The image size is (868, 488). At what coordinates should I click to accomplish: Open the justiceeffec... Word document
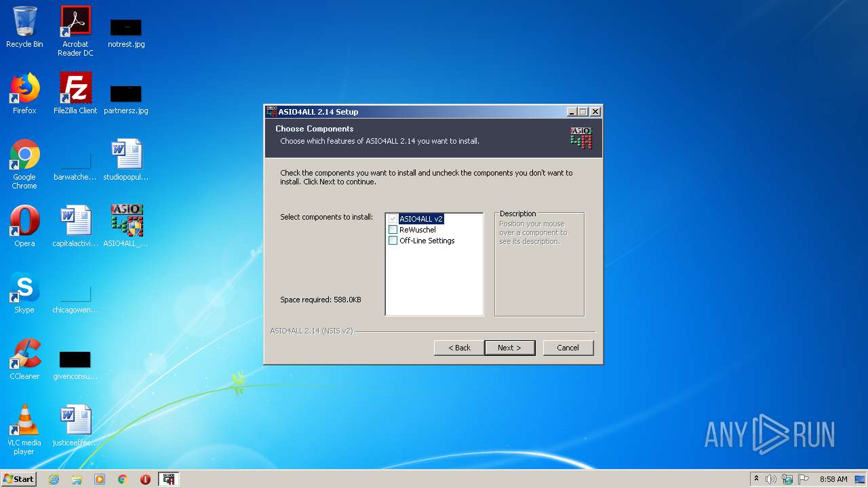pyautogui.click(x=75, y=426)
